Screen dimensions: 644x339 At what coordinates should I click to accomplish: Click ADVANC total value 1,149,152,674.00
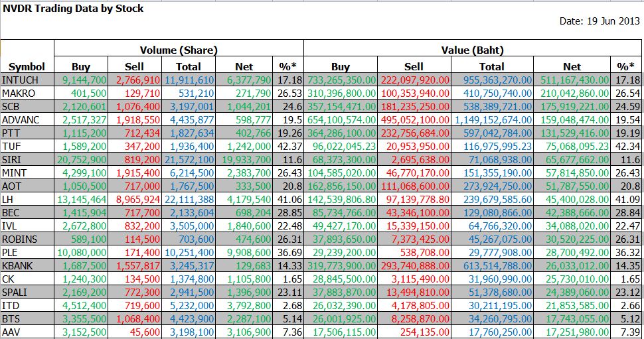click(492, 120)
